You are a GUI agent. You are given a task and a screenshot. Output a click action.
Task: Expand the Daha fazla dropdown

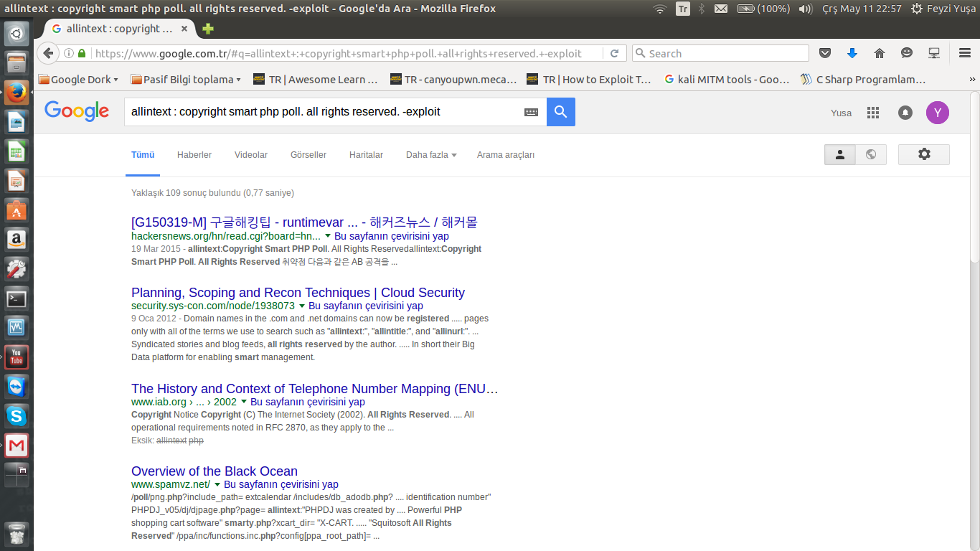[x=430, y=155]
